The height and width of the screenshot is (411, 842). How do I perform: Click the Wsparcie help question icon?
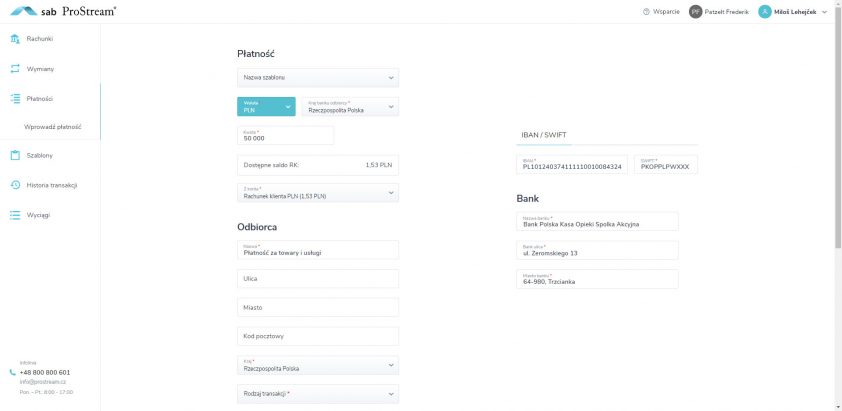point(646,11)
